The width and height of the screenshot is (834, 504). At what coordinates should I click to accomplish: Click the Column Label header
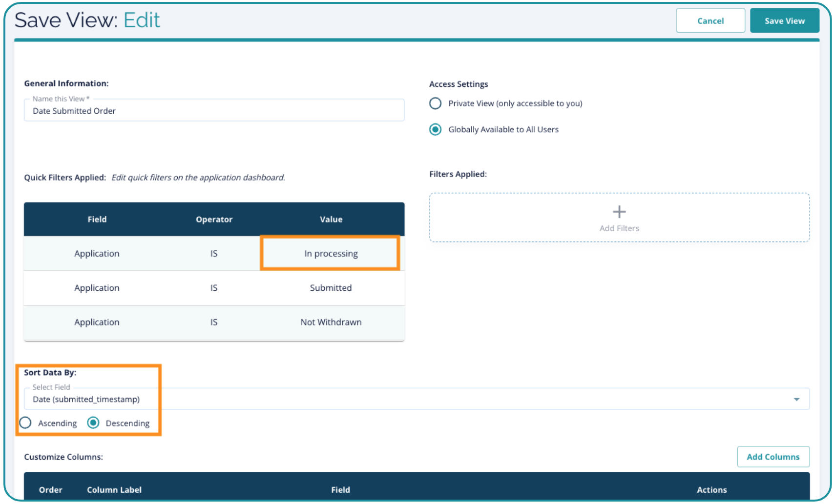[114, 490]
